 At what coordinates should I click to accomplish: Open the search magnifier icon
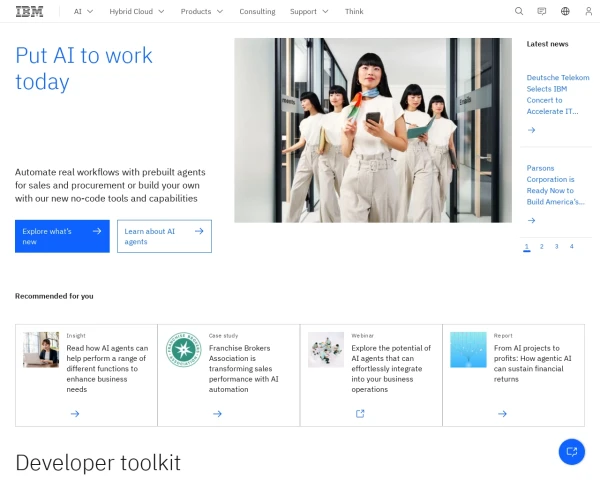[x=519, y=11]
